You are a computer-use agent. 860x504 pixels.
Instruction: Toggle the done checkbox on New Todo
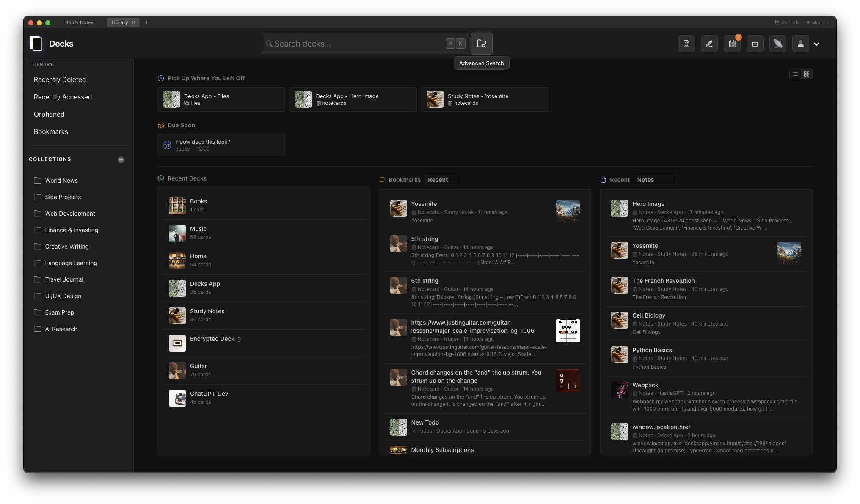pos(413,431)
